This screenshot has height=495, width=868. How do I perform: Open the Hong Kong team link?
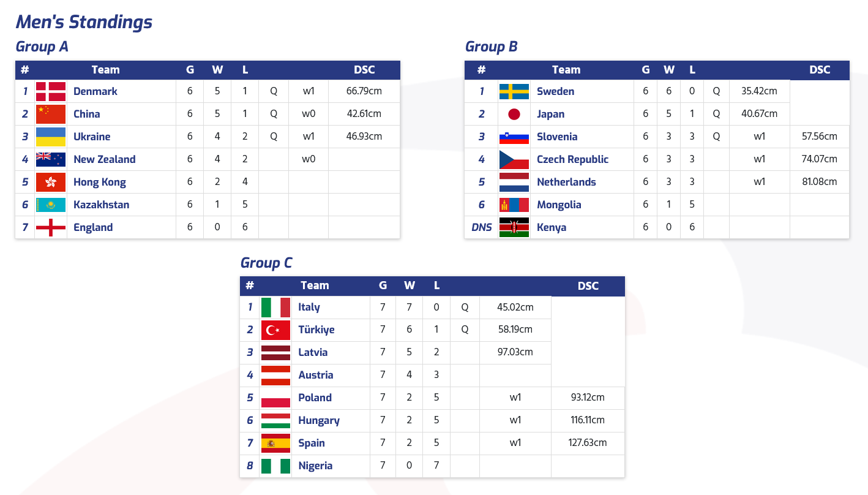100,182
